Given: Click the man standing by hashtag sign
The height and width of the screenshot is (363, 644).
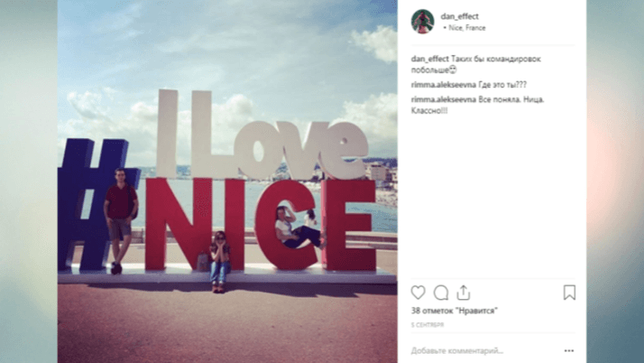Looking at the screenshot, I should click(x=120, y=220).
